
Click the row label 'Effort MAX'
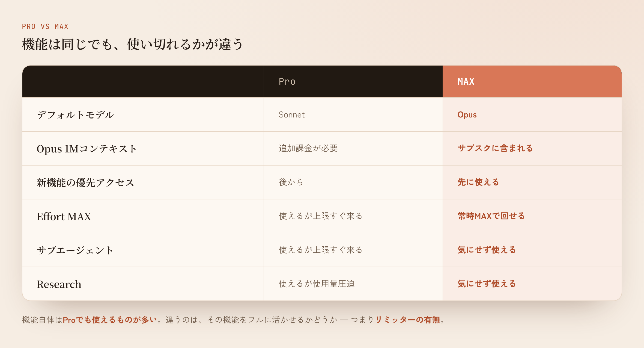click(64, 216)
